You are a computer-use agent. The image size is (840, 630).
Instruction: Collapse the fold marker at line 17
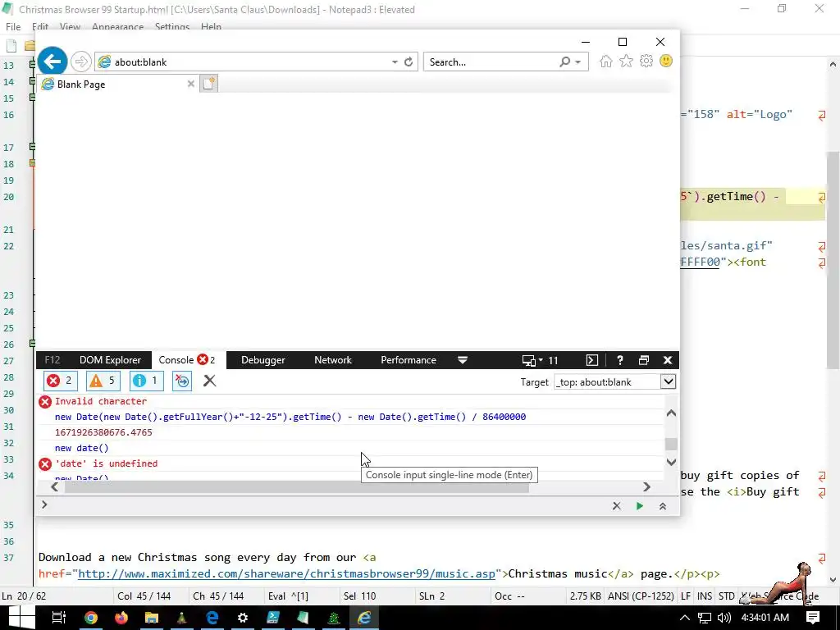32,146
